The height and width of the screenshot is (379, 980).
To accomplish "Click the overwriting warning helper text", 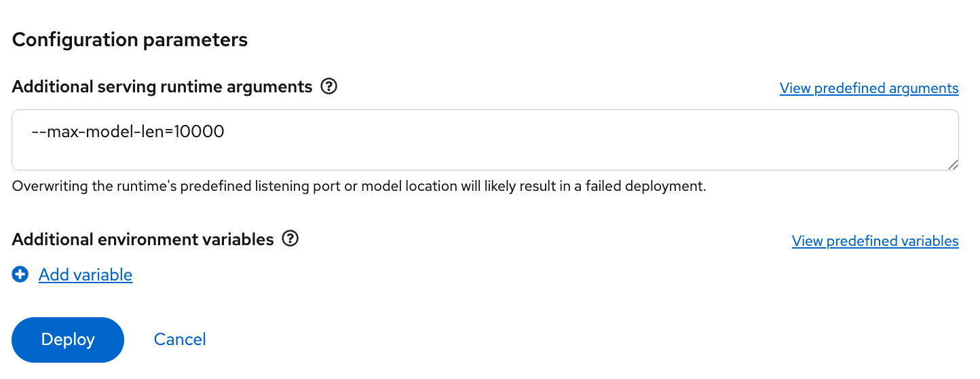I will pyautogui.click(x=359, y=186).
